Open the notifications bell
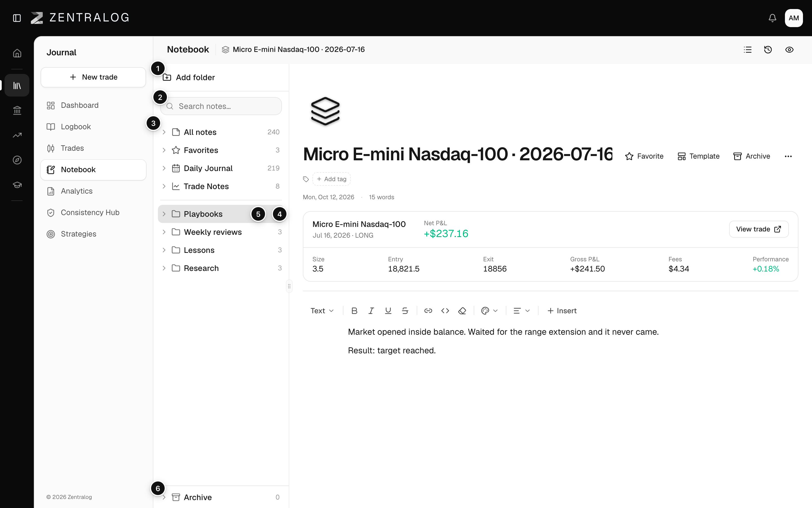 tap(773, 18)
